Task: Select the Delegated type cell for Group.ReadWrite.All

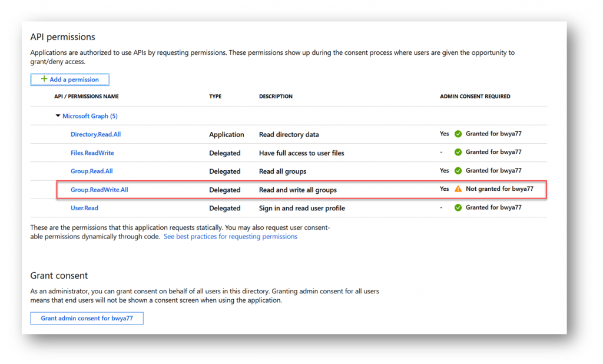Action: [224, 190]
